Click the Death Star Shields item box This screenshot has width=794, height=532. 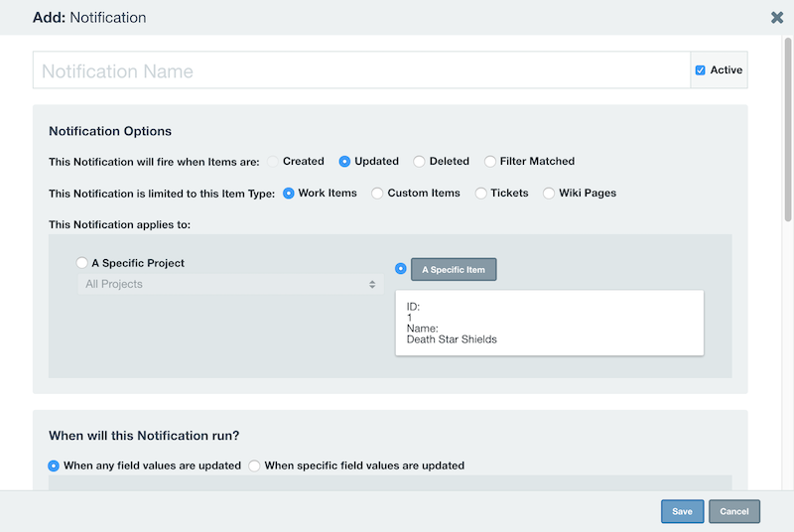pos(550,323)
